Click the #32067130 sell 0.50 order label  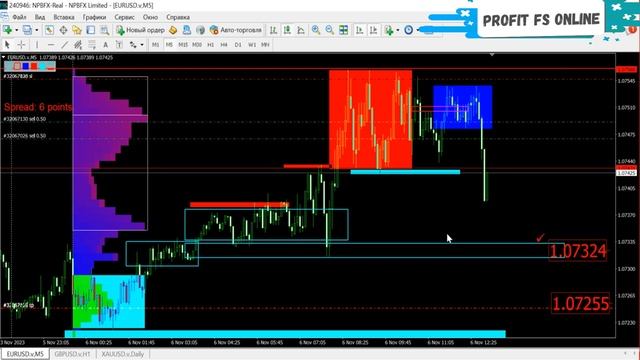(x=25, y=119)
